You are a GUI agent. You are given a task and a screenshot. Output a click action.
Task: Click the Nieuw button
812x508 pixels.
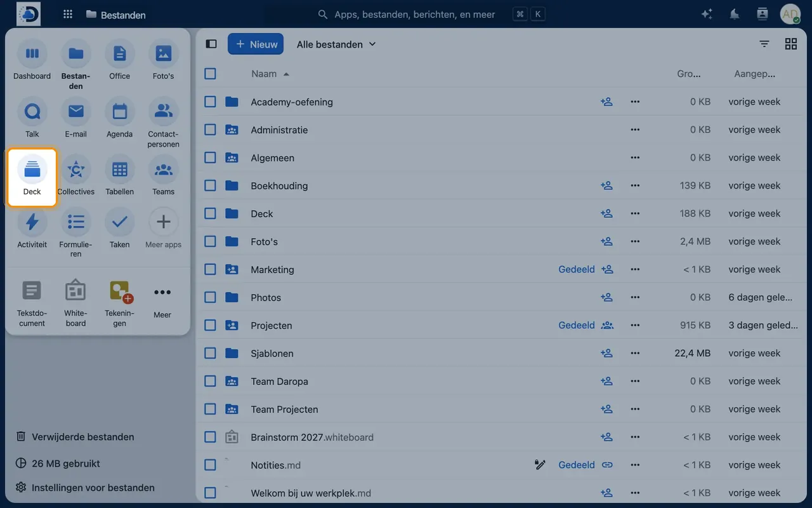click(256, 44)
